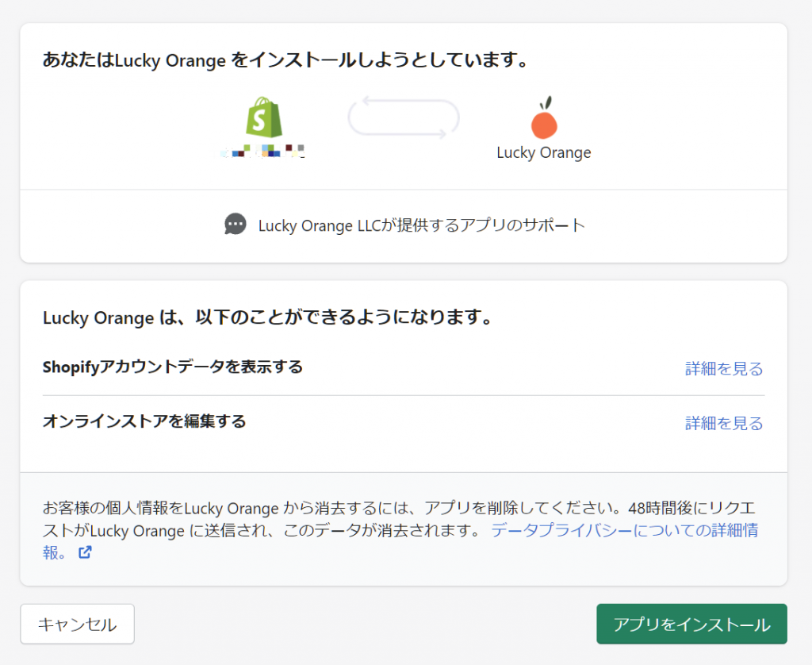Click the Lucky Orange LLCが提供するアプリのサポート text
This screenshot has height=665, width=812.
pos(422,225)
